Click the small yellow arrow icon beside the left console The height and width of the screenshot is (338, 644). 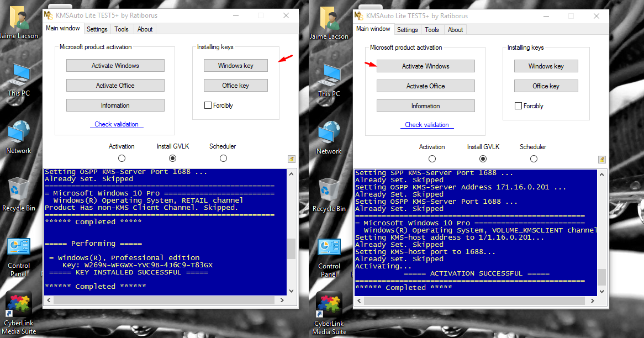pos(291,159)
